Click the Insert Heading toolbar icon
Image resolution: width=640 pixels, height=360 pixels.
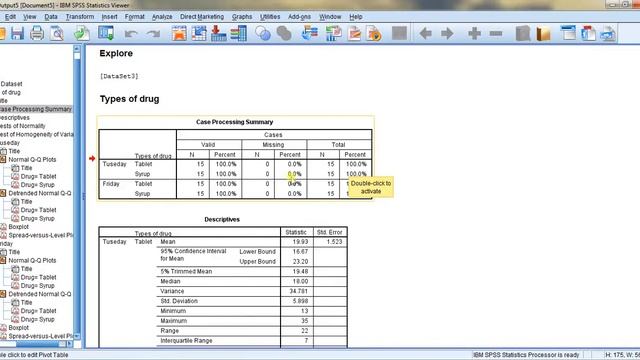[x=568, y=33]
